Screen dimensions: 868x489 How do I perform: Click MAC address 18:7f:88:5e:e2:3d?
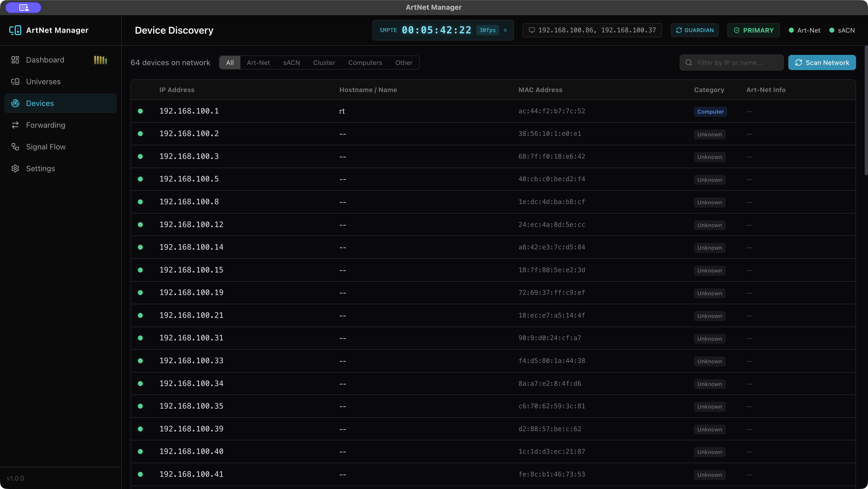(551, 270)
